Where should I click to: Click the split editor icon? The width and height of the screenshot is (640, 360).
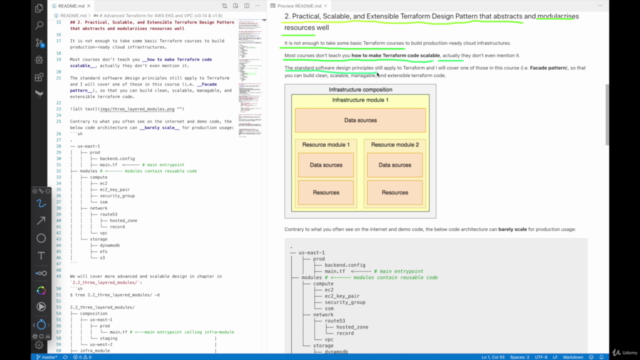point(247,6)
